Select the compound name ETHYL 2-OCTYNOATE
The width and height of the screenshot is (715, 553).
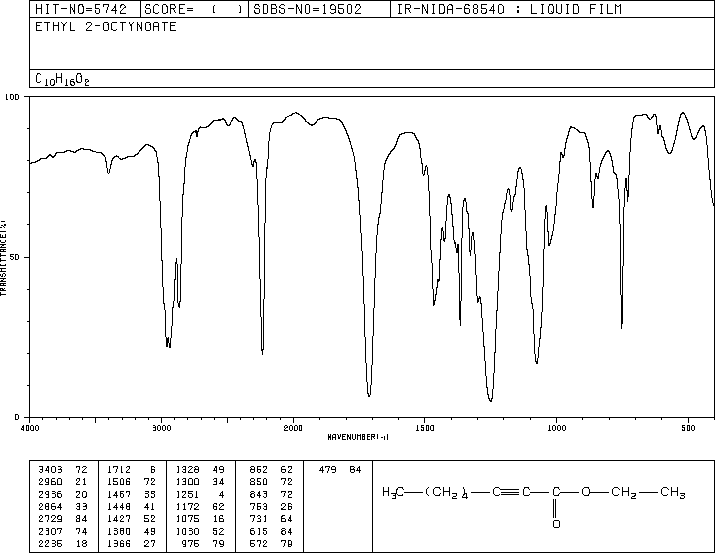click(x=106, y=27)
